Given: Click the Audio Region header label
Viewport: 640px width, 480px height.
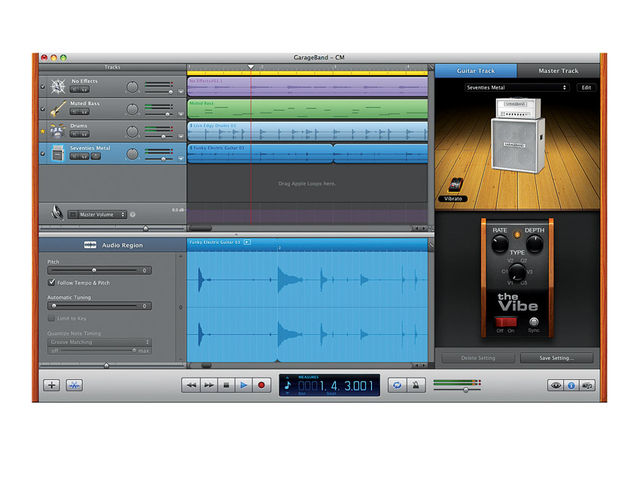Looking at the screenshot, I should [x=122, y=245].
